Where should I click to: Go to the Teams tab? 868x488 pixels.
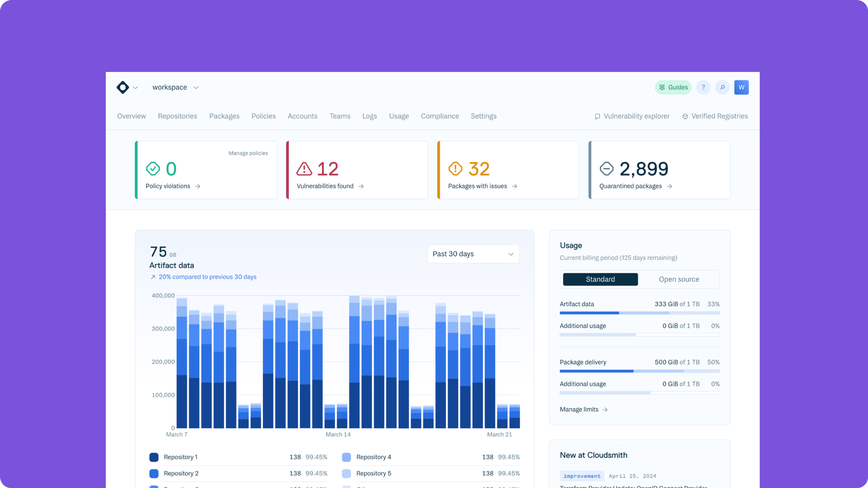(340, 116)
